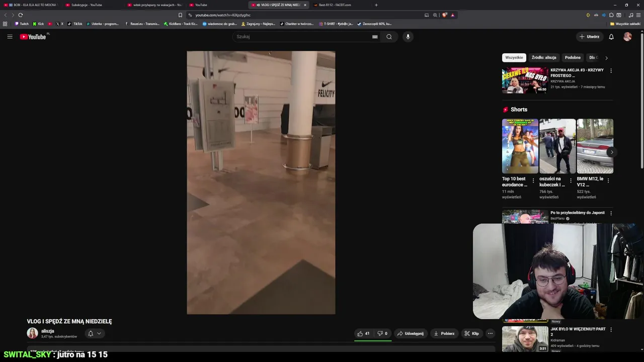
Task: Open aliszja channel avatar
Action: (x=32, y=333)
